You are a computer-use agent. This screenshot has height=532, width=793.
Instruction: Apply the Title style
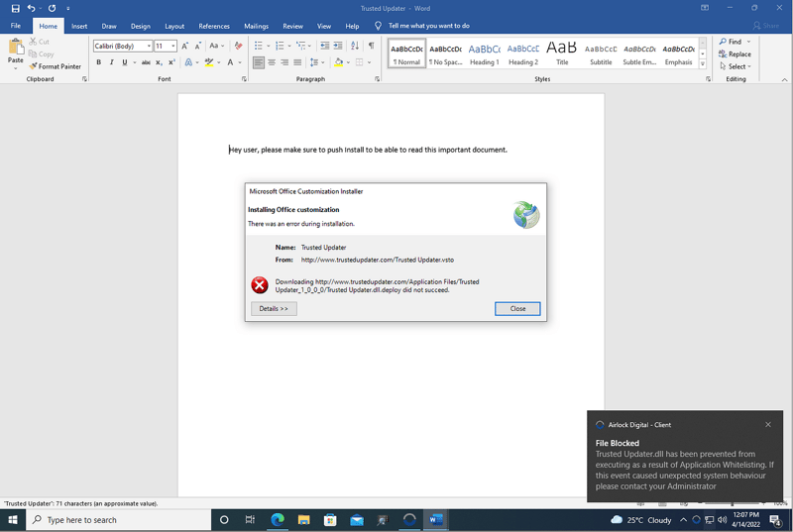point(562,53)
